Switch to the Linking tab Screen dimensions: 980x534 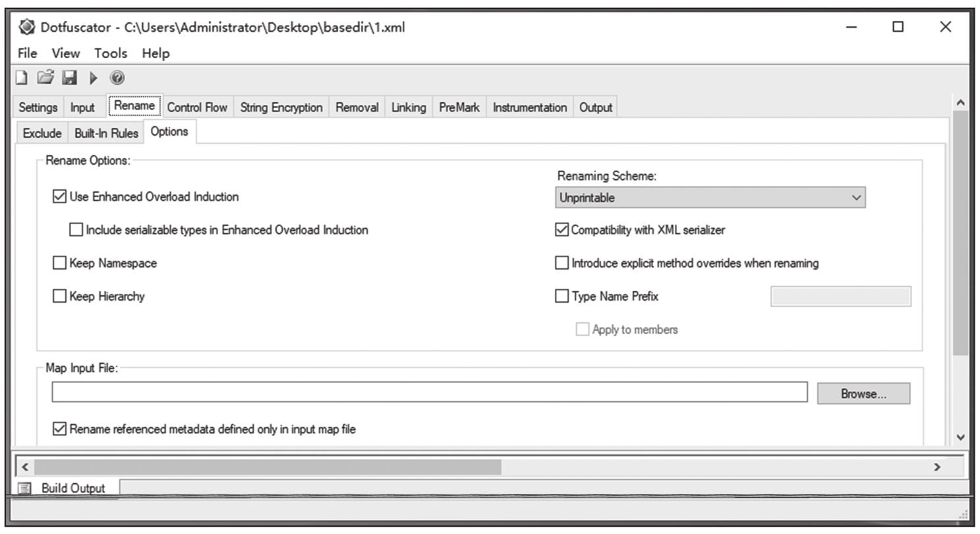coord(409,107)
